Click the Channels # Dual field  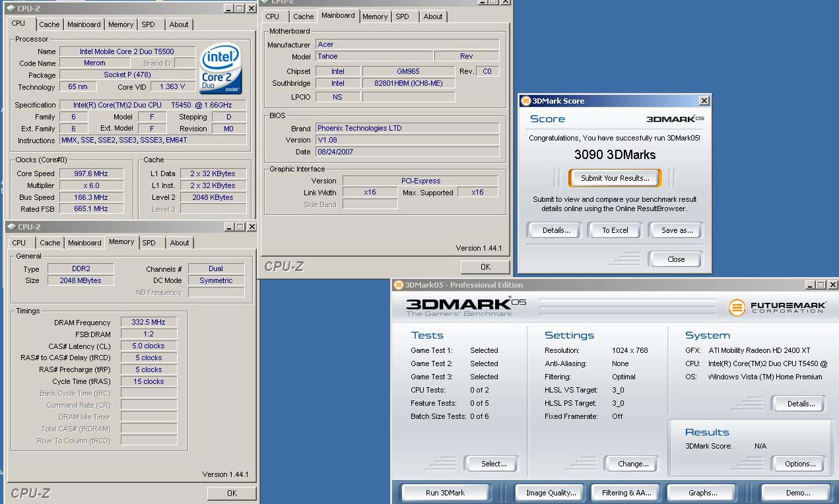tap(216, 268)
